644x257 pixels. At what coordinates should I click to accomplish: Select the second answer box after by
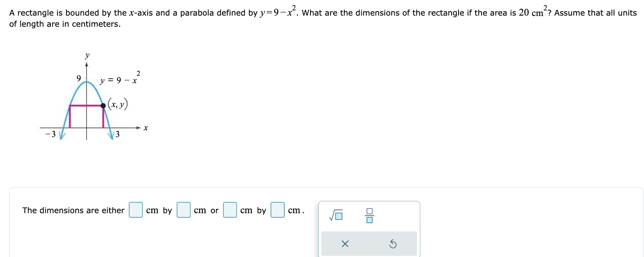(183, 210)
